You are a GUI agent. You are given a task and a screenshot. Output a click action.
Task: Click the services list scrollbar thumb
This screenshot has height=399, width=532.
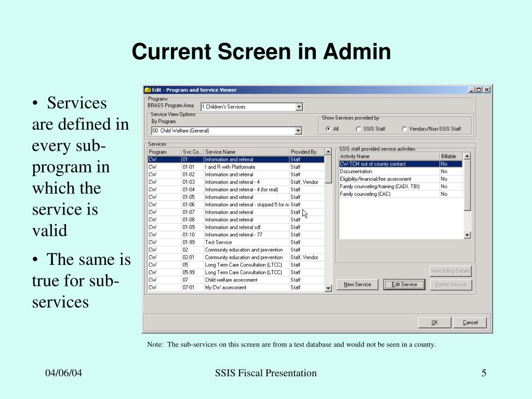[x=328, y=169]
